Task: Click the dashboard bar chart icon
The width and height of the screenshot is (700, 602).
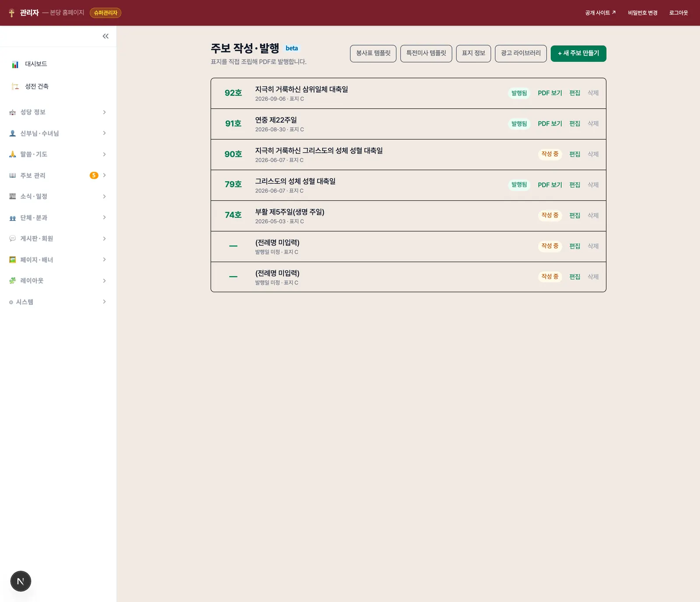Action: [x=15, y=64]
